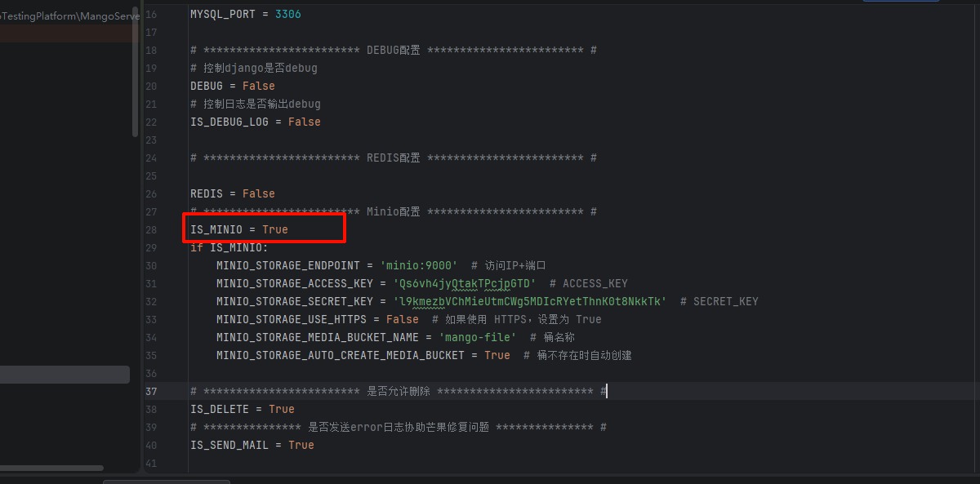Image resolution: width=980 pixels, height=484 pixels.
Task: Click the MYSQL_PORT value 3306
Action: coord(287,15)
